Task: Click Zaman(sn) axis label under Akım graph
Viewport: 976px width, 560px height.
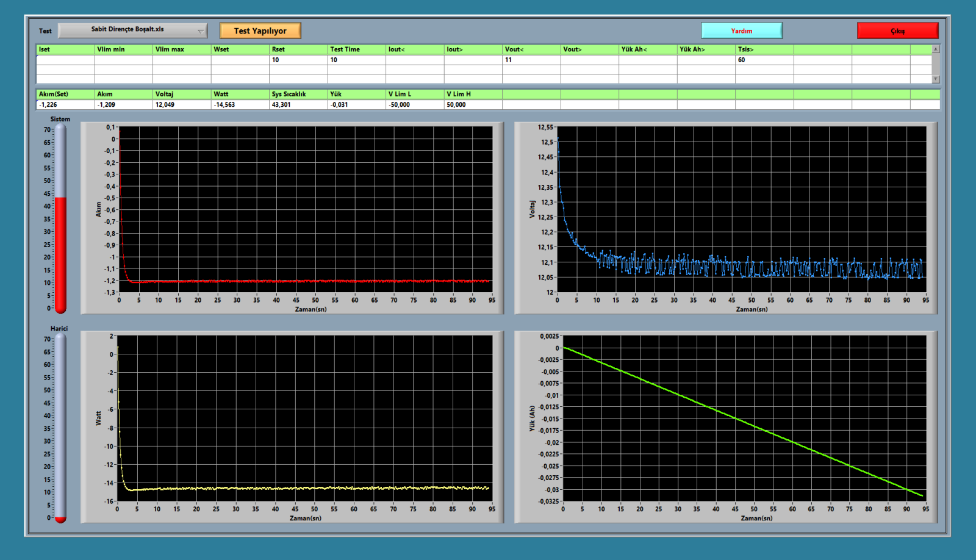Action: pyautogui.click(x=311, y=309)
